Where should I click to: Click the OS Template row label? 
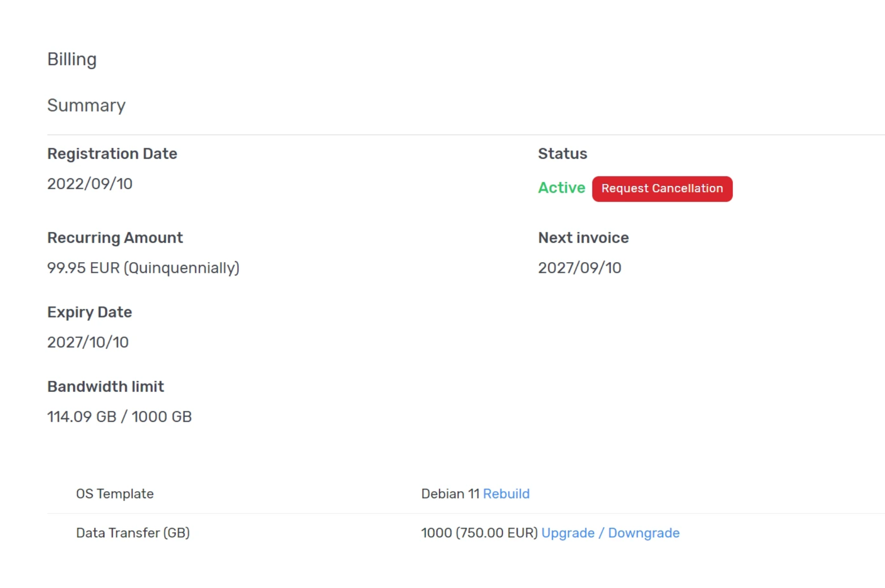click(115, 493)
